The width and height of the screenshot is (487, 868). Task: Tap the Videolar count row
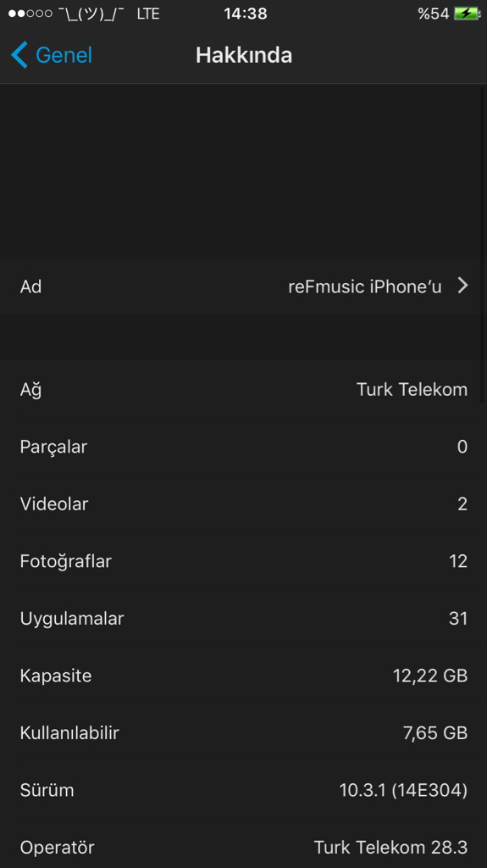click(x=244, y=504)
